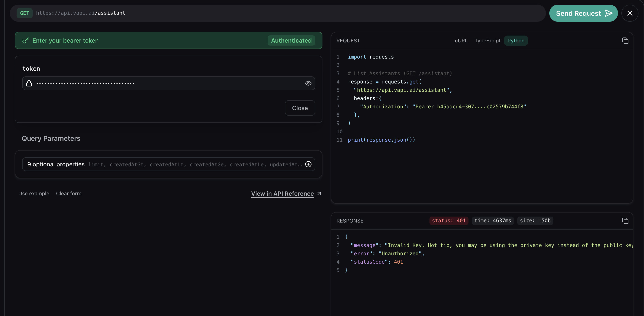644x316 pixels.
Task: Click the "Invalid Key" message line
Action: 492,245
